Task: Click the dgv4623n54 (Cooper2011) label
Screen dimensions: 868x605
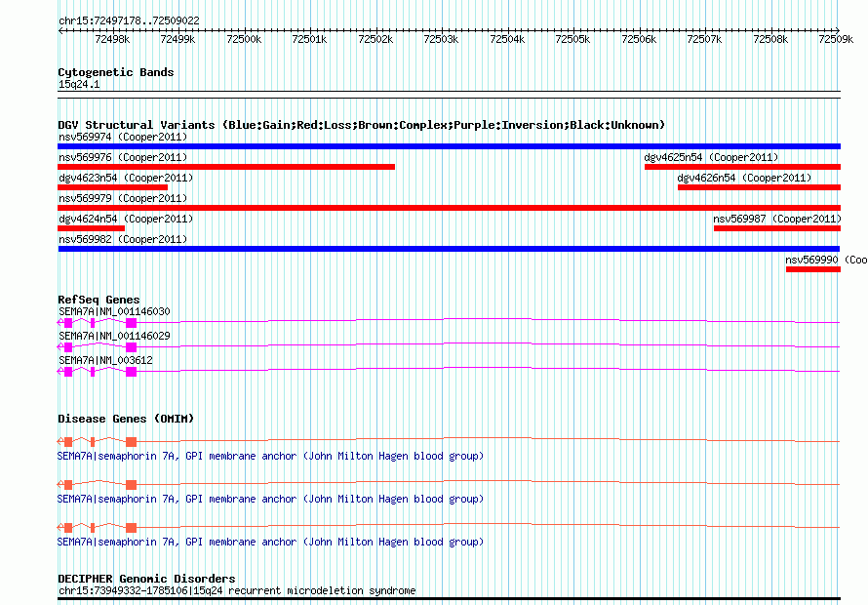Action: tap(126, 178)
